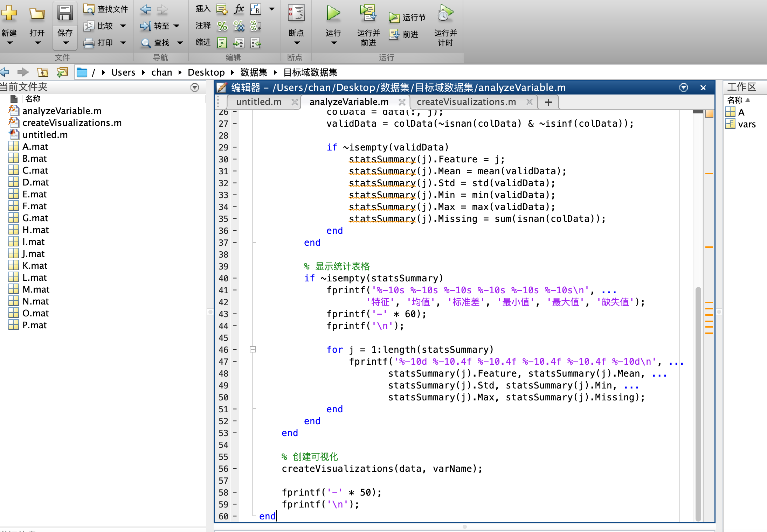The height and width of the screenshot is (532, 767).
Task: Click 数据集 in the address path
Action: (254, 72)
